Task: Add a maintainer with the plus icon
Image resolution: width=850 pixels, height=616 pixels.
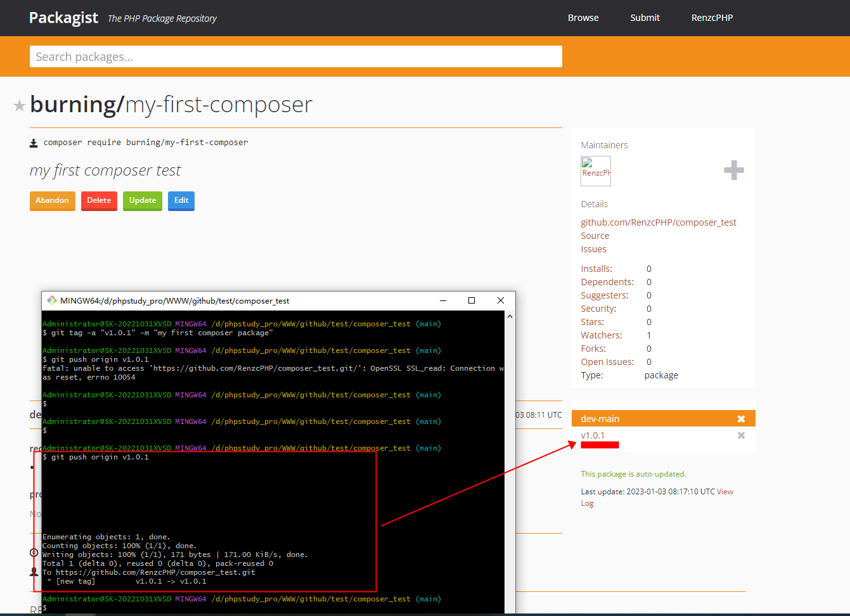Action: 734,170
